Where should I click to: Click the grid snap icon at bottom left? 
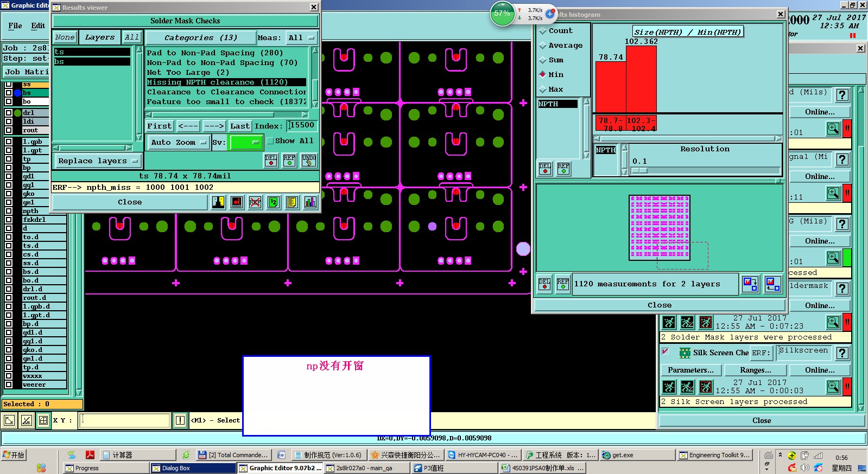click(x=43, y=420)
